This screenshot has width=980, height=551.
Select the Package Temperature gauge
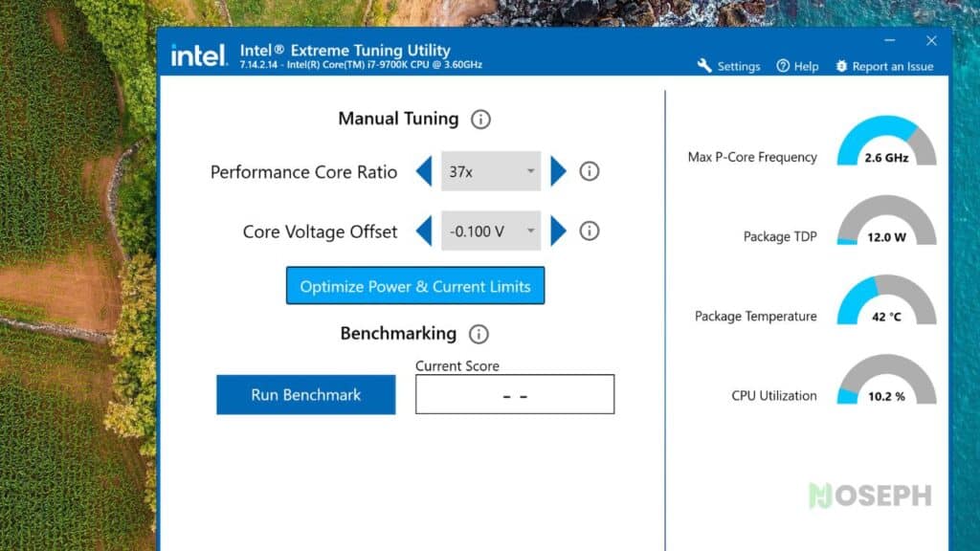point(886,299)
